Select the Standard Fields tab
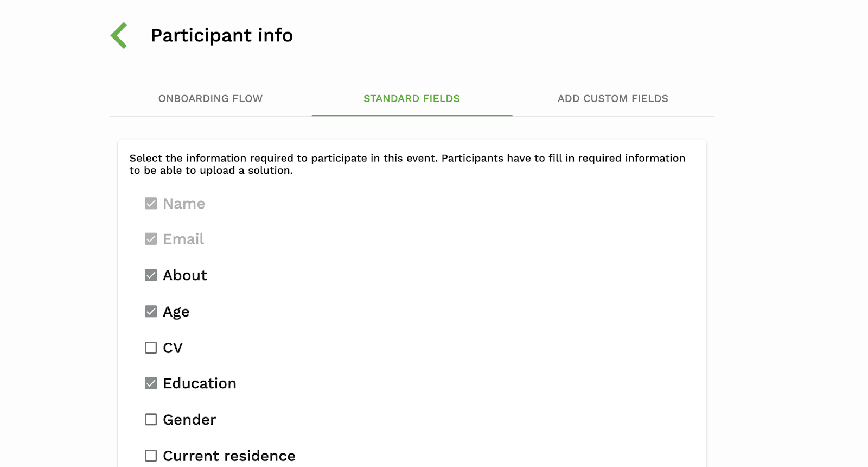868x467 pixels. pyautogui.click(x=412, y=99)
